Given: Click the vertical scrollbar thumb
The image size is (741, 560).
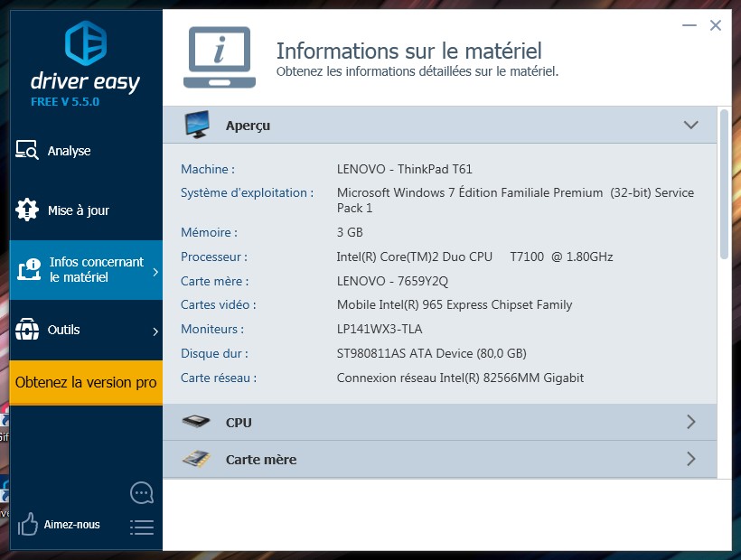Looking at the screenshot, I should pyautogui.click(x=724, y=184).
